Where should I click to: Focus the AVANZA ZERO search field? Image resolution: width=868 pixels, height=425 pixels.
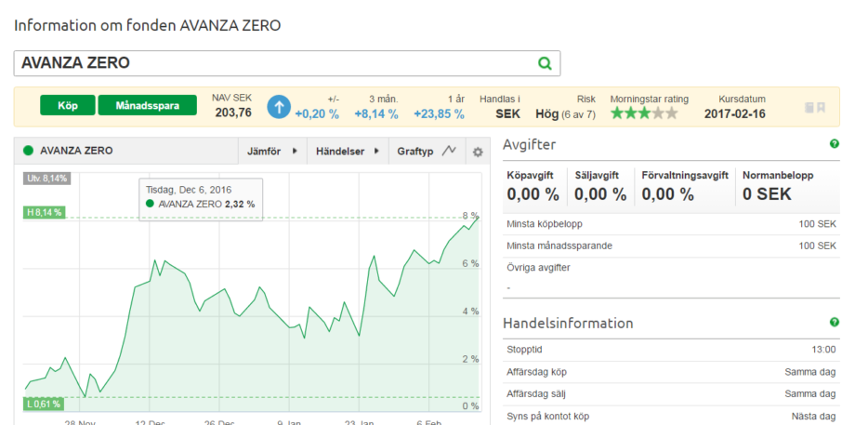pyautogui.click(x=287, y=63)
